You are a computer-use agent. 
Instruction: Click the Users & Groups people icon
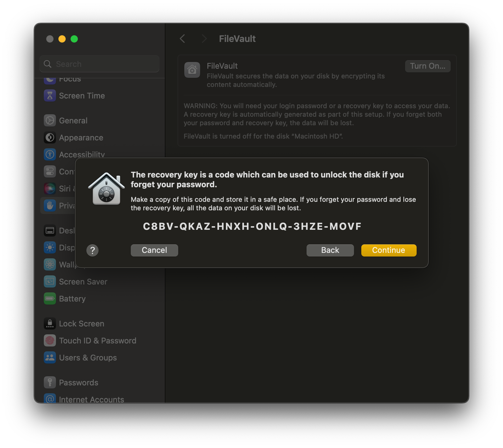point(50,357)
